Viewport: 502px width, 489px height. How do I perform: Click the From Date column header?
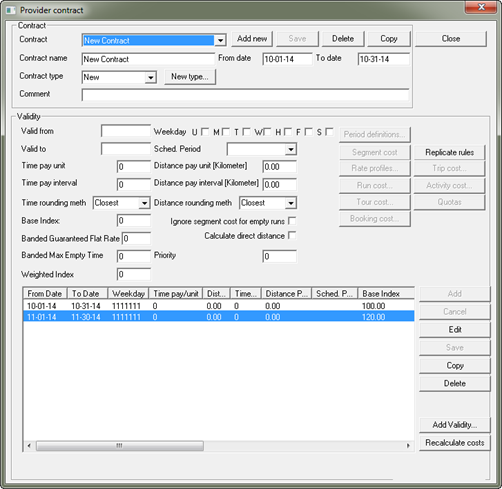tap(45, 294)
